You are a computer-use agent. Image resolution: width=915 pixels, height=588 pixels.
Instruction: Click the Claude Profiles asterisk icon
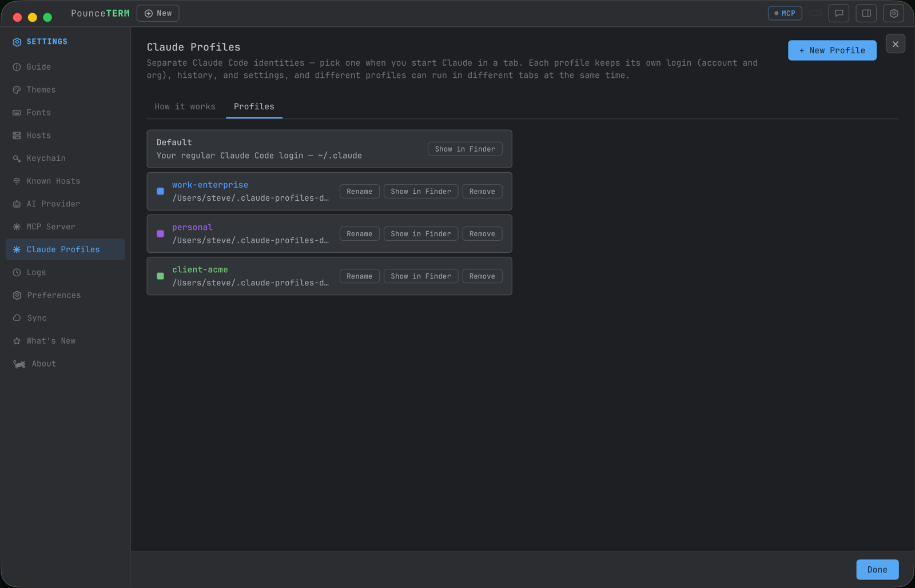17,250
